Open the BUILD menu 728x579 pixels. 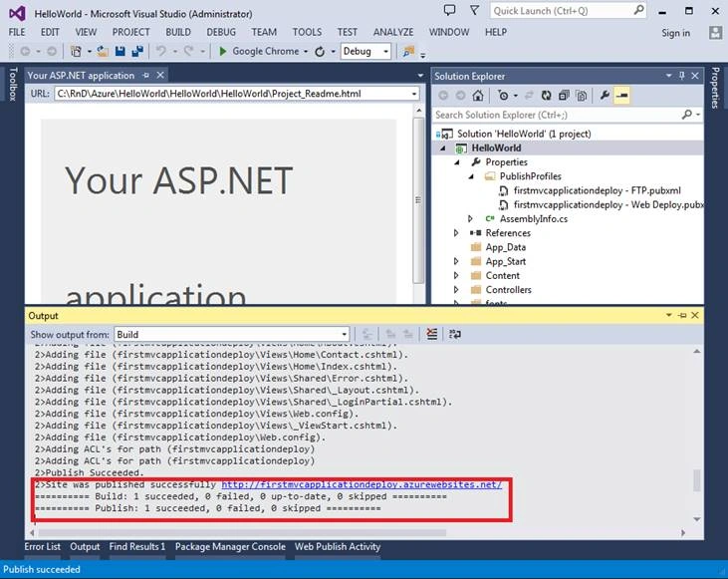point(178,32)
